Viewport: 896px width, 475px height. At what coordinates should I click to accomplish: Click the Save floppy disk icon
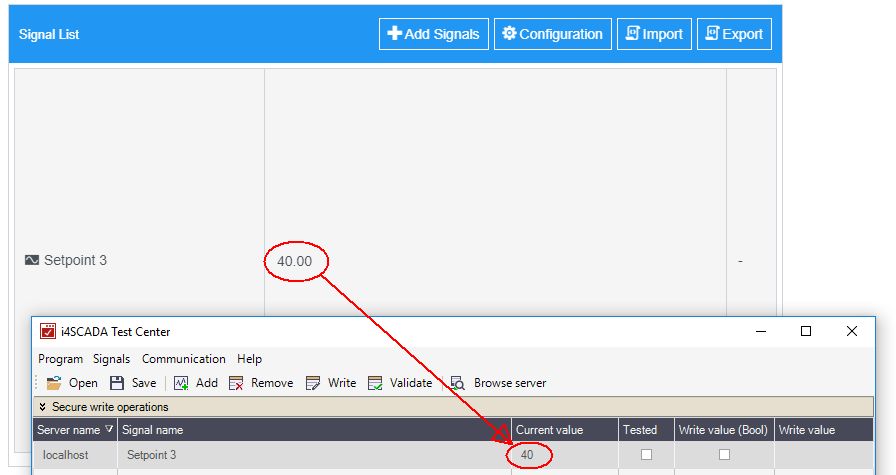(117, 383)
